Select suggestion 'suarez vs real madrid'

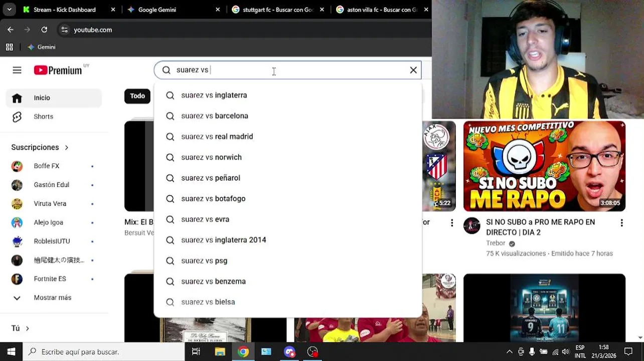pyautogui.click(x=287, y=136)
